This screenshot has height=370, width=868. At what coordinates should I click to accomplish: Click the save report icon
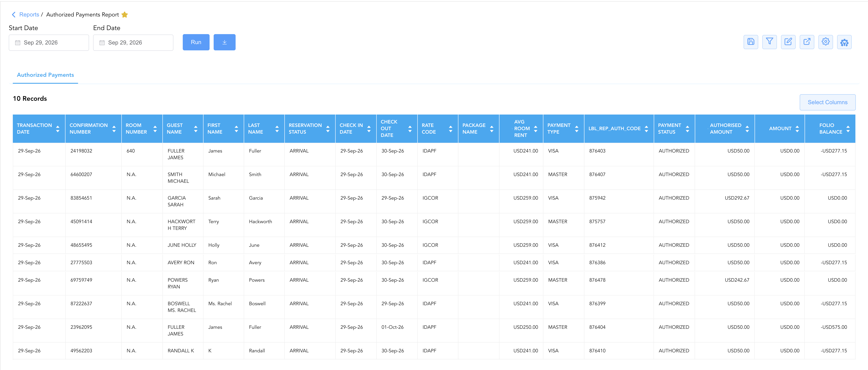(x=751, y=42)
